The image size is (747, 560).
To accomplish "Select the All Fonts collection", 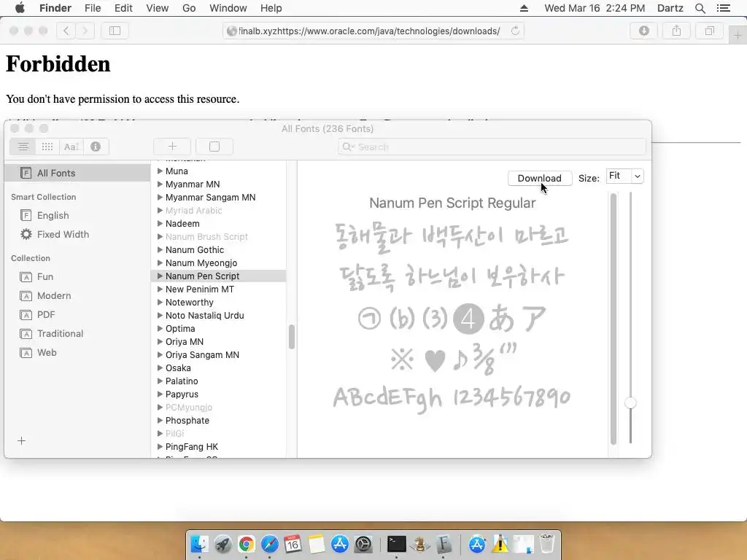I will click(x=77, y=173).
